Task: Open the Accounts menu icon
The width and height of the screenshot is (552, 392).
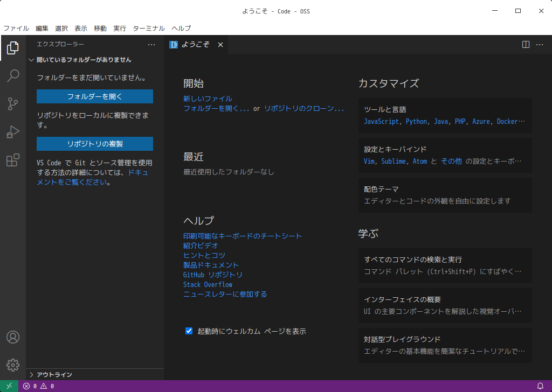Action: (13, 337)
